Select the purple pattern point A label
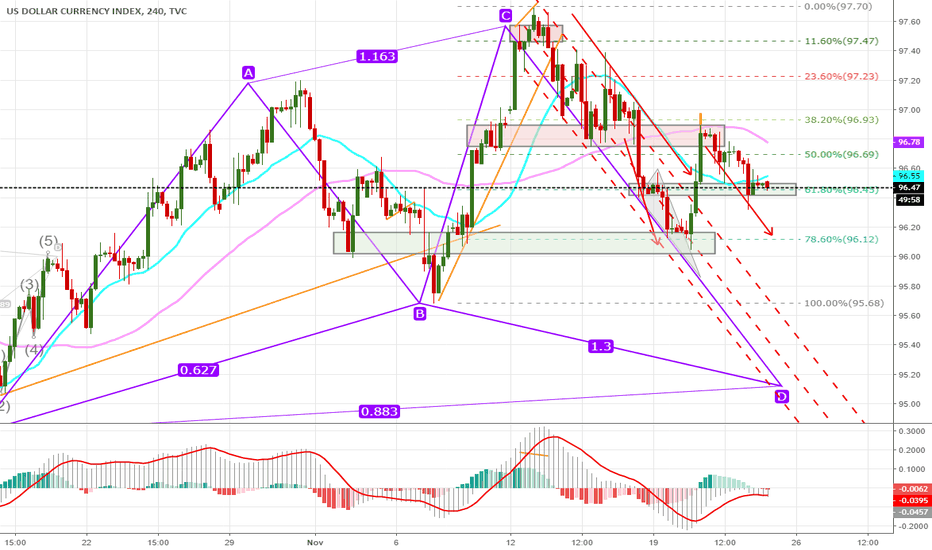932x550 pixels. [x=248, y=73]
